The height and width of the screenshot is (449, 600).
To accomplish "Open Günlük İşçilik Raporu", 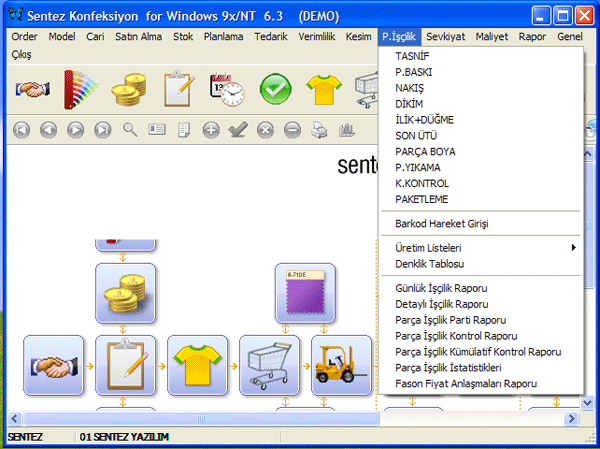I will click(x=482, y=288).
